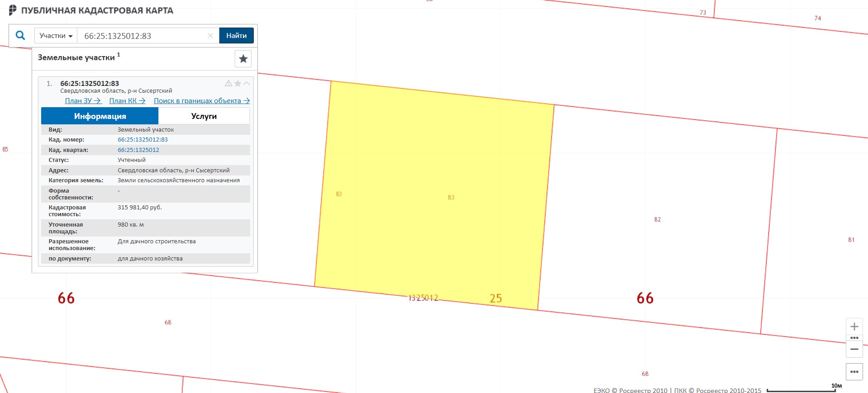
Task: Switch to the Услуги tab
Action: [204, 116]
